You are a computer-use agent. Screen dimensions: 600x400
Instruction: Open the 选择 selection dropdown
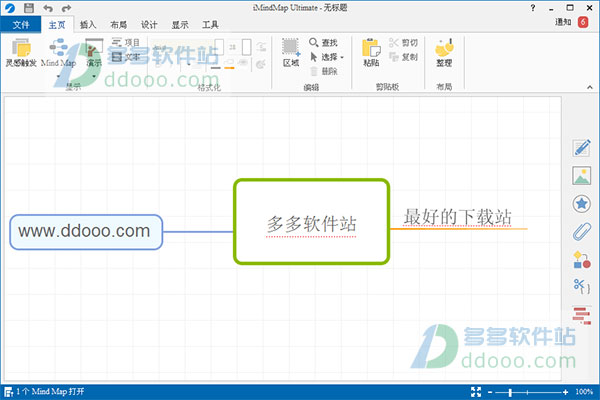coord(326,57)
